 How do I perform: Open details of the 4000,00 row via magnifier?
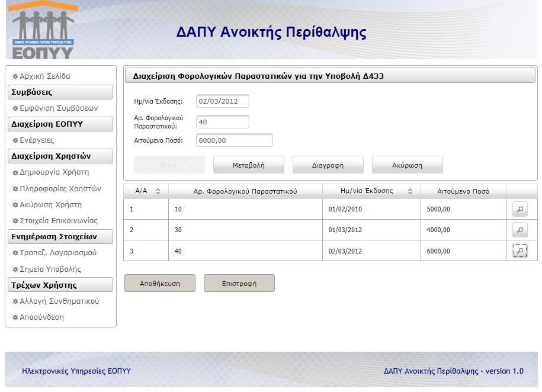tap(519, 230)
